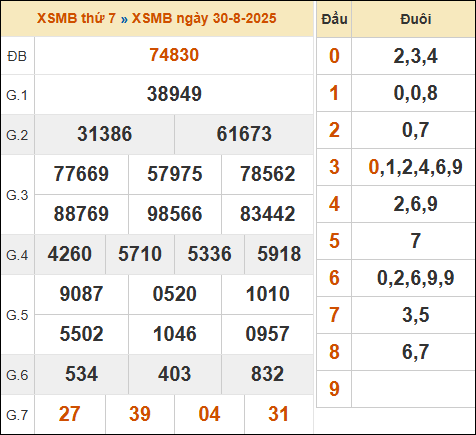This screenshot has height=435, width=476.
Task: Click G.4 number 5918
Action: (x=279, y=254)
